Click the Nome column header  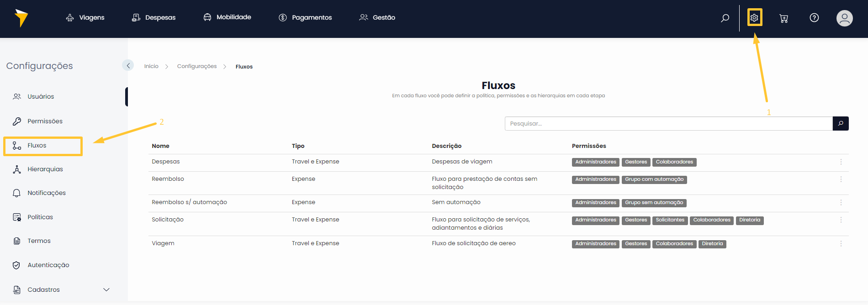click(160, 146)
